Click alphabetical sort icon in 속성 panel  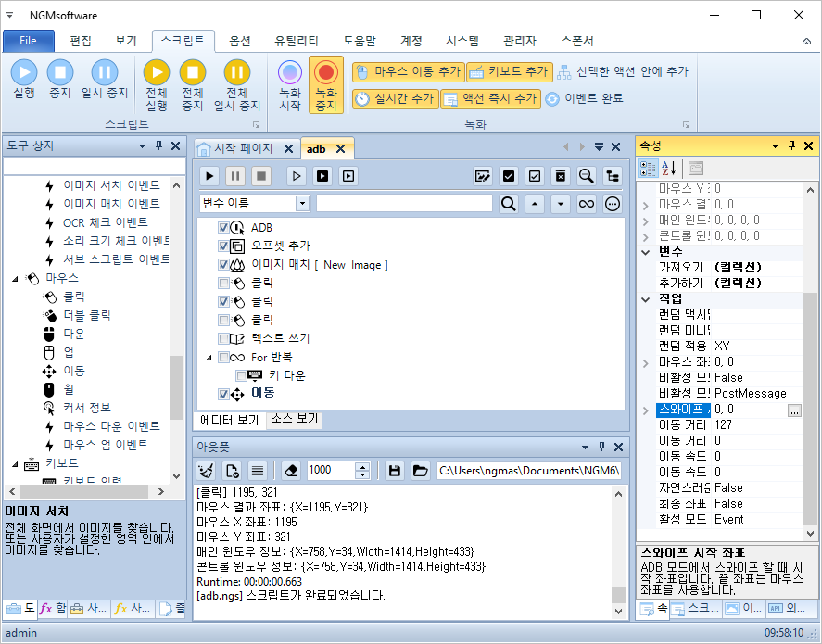tap(668, 169)
